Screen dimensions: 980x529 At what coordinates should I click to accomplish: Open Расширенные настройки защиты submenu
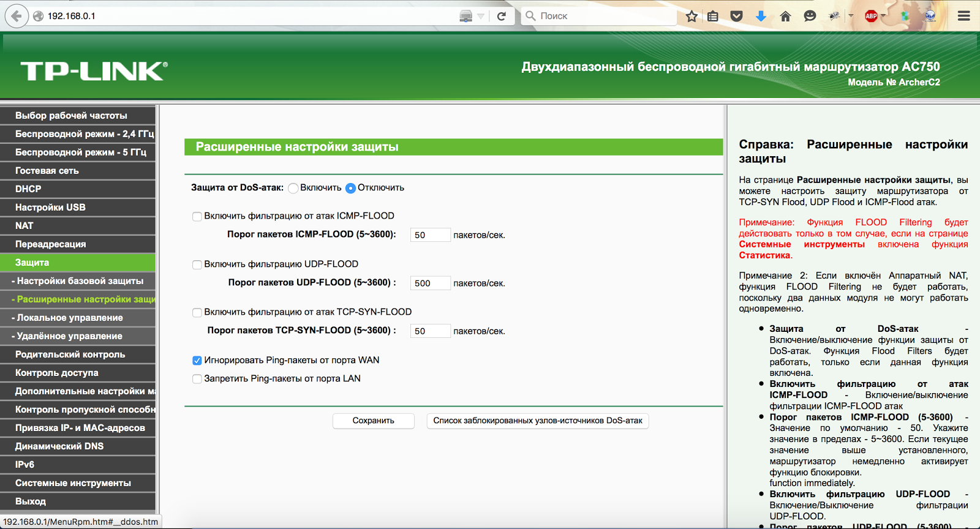pos(78,299)
